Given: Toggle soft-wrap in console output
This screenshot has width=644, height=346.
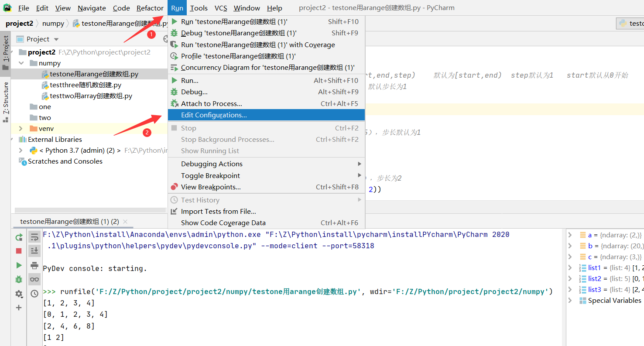Looking at the screenshot, I should pyautogui.click(x=34, y=237).
